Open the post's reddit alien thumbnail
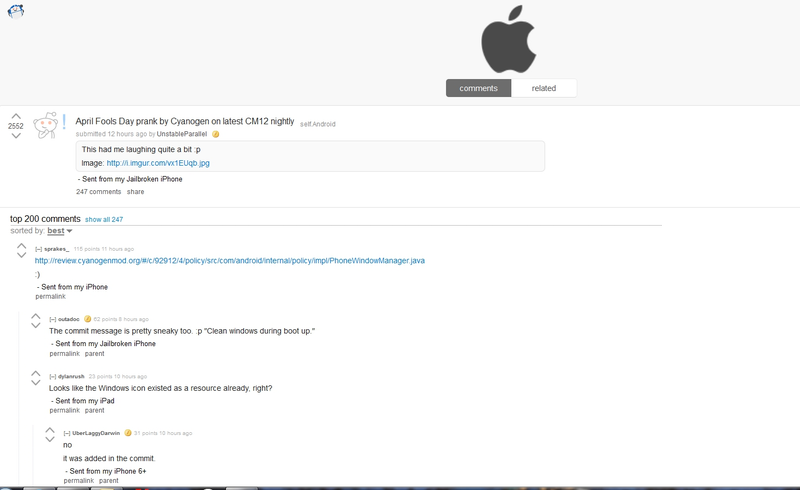The image size is (800, 490). coord(45,125)
